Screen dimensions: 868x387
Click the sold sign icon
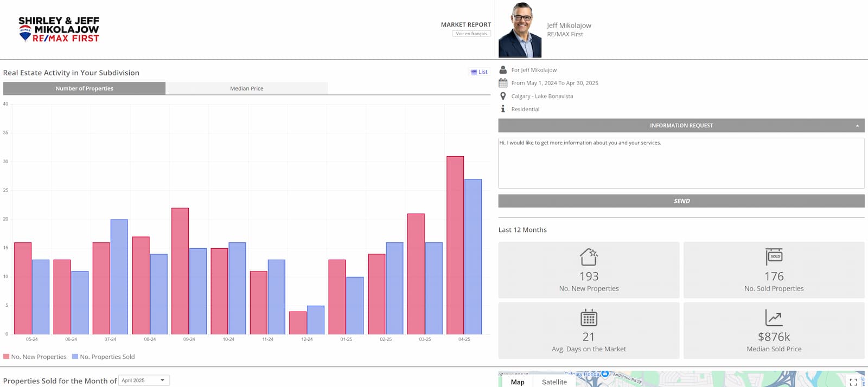tap(774, 256)
